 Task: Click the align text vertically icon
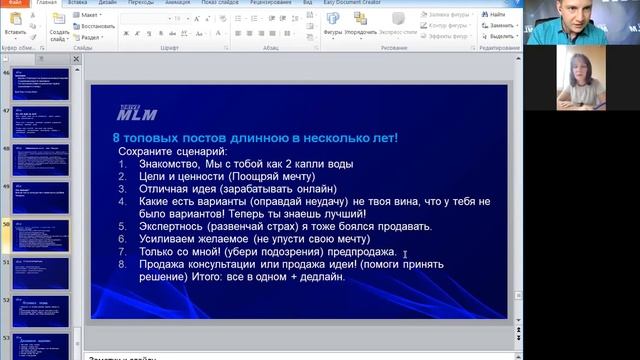click(310, 26)
